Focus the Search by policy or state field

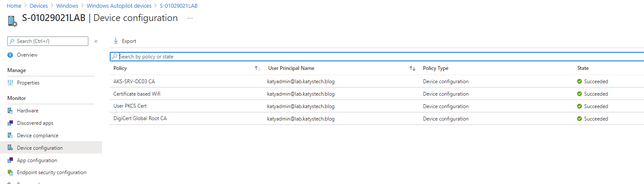pyautogui.click(x=377, y=57)
